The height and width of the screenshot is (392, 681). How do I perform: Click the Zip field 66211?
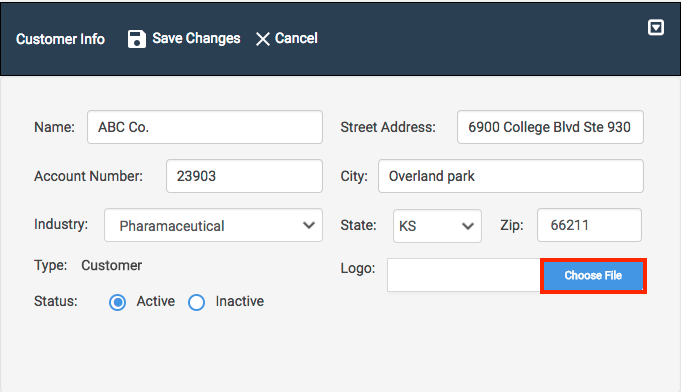pos(589,225)
